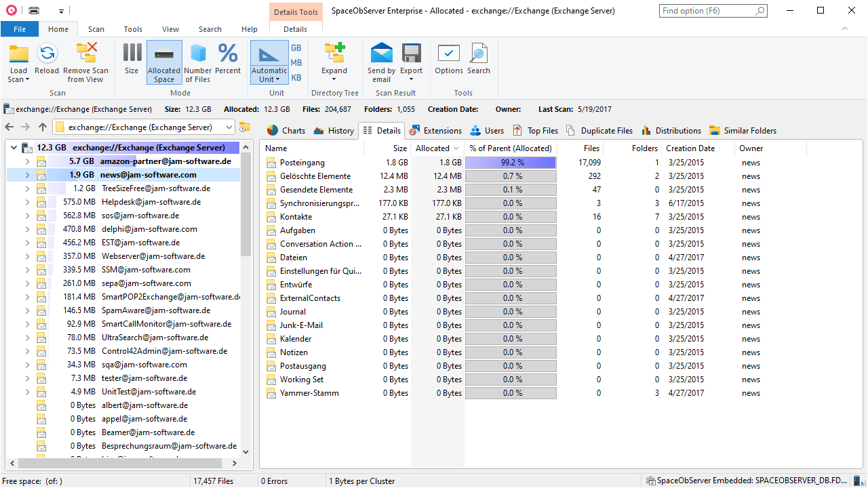Switch to the View ribbon tab
Viewport: 868px width, 488px height.
[x=171, y=29]
